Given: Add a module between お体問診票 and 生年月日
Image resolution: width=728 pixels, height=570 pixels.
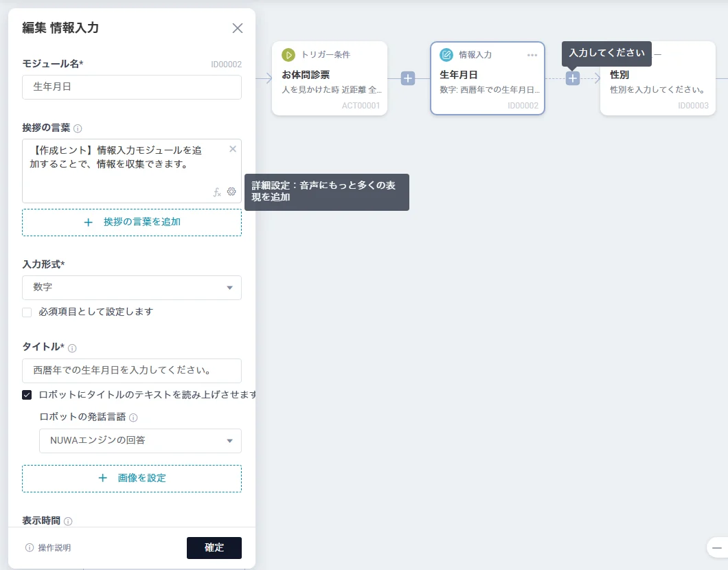Looking at the screenshot, I should click(x=408, y=78).
